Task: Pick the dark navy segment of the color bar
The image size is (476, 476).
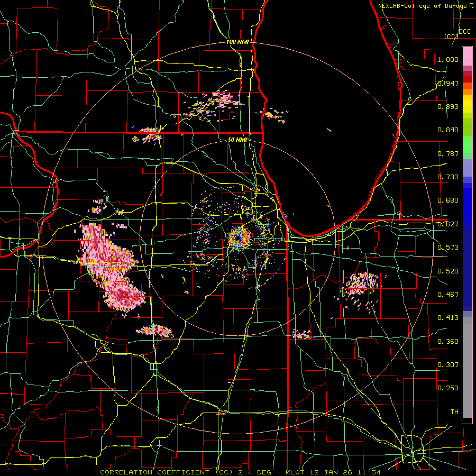Action: [467, 270]
